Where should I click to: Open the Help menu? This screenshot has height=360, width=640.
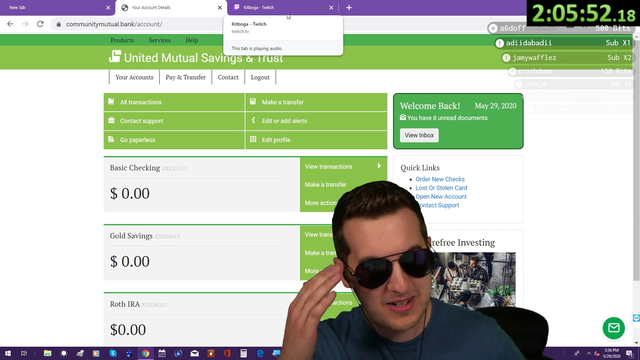(191, 40)
